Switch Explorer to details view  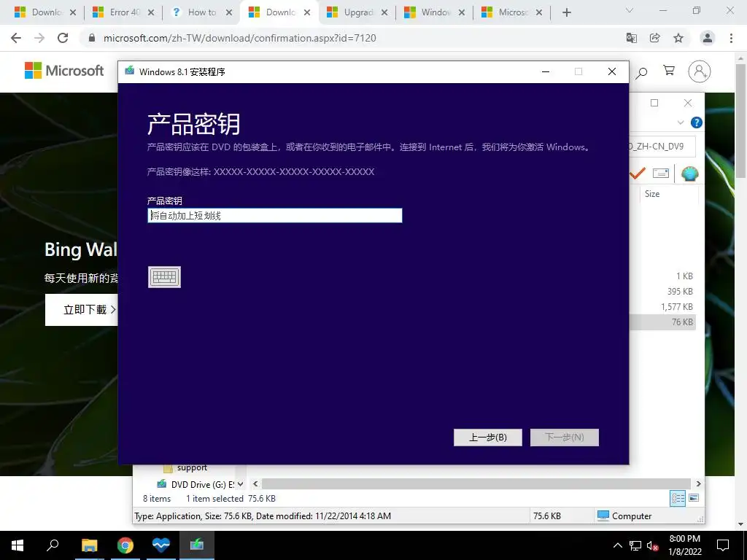[678, 498]
